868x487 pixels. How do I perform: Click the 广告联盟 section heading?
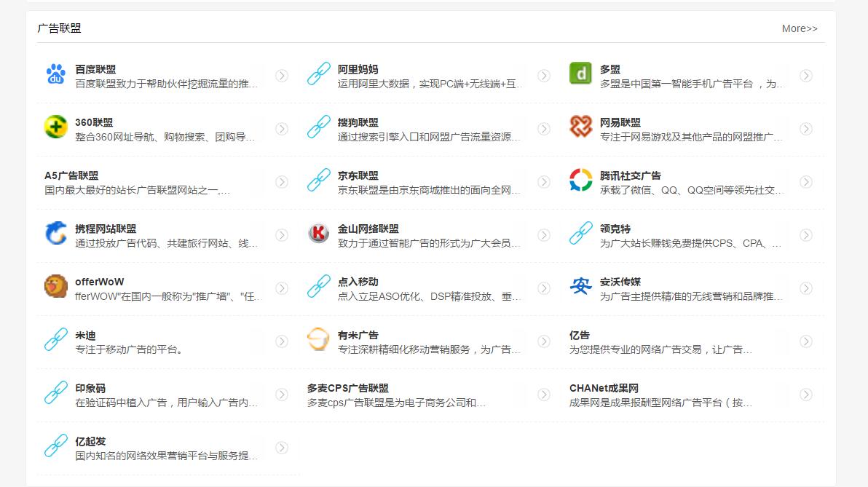click(x=58, y=28)
